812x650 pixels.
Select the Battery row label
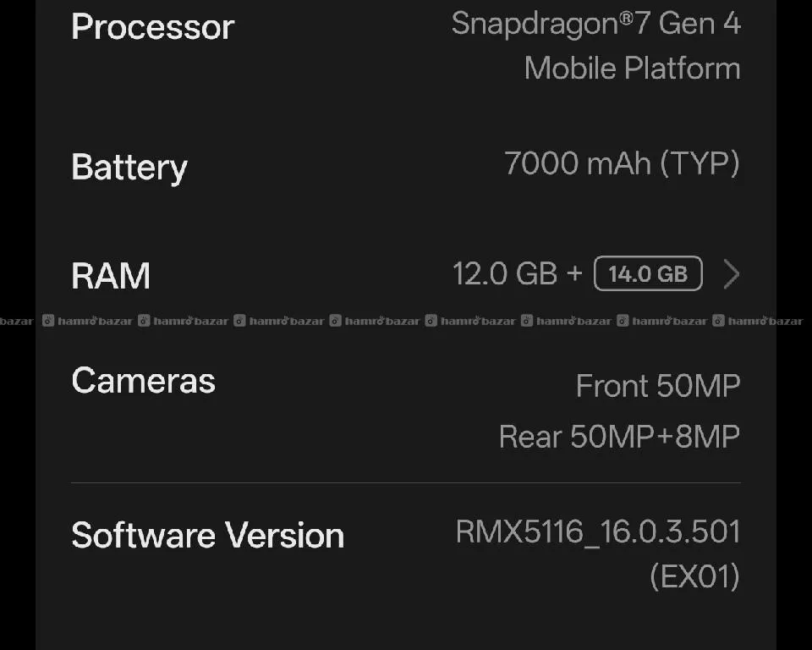click(129, 167)
